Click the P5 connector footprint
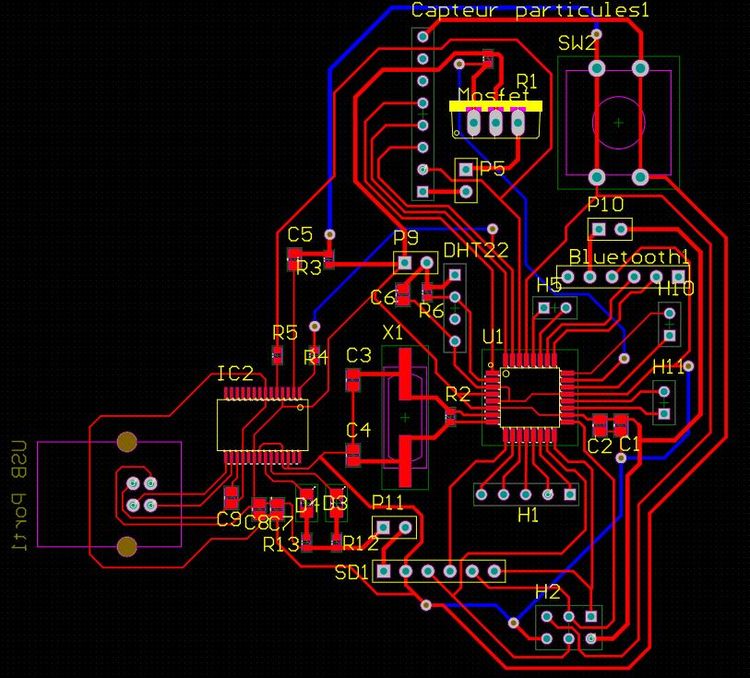This screenshot has width=750, height=678. pos(465,180)
